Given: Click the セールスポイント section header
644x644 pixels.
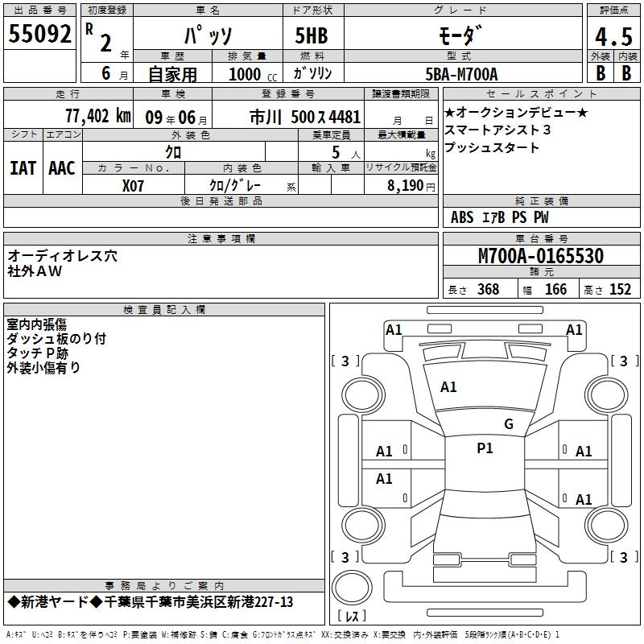Looking at the screenshot, I should 541,93.
